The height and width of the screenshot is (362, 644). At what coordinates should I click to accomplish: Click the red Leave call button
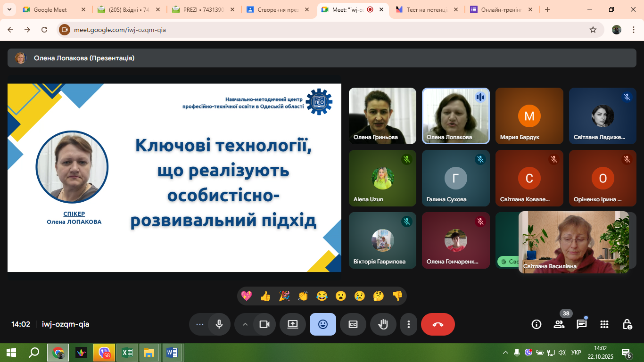point(438,324)
